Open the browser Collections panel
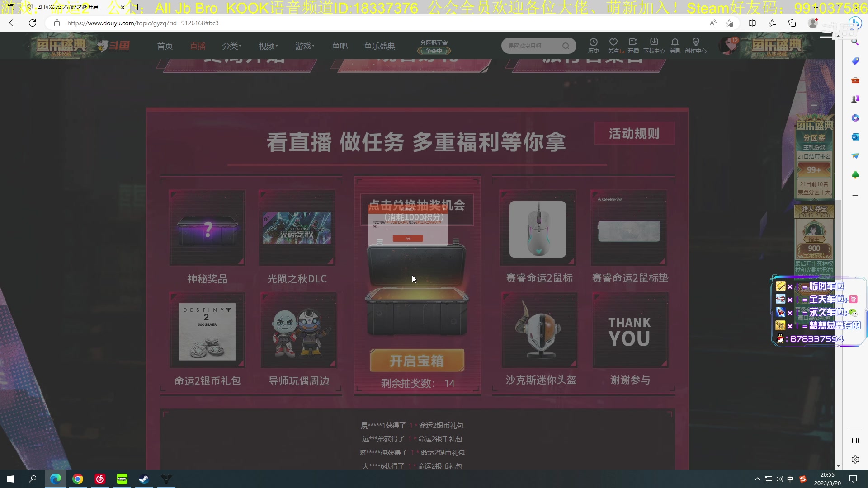Image resolution: width=868 pixels, height=488 pixels. tap(792, 23)
